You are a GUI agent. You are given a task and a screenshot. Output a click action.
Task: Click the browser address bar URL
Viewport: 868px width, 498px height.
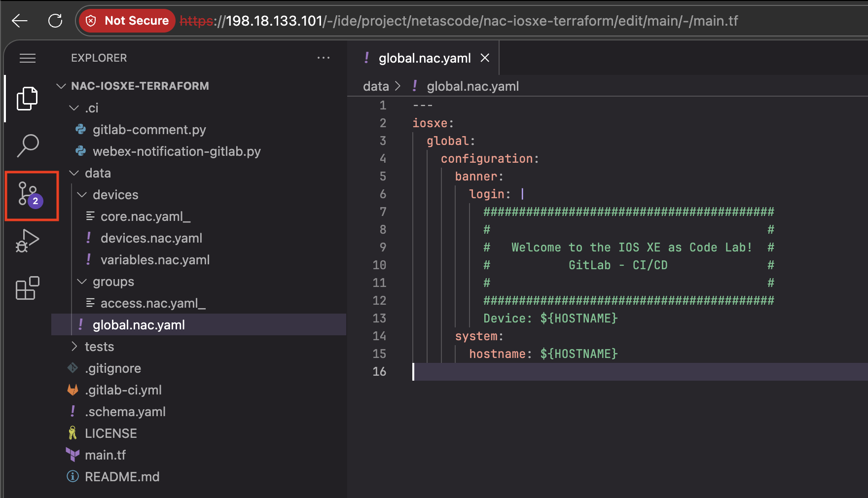pyautogui.click(x=459, y=21)
